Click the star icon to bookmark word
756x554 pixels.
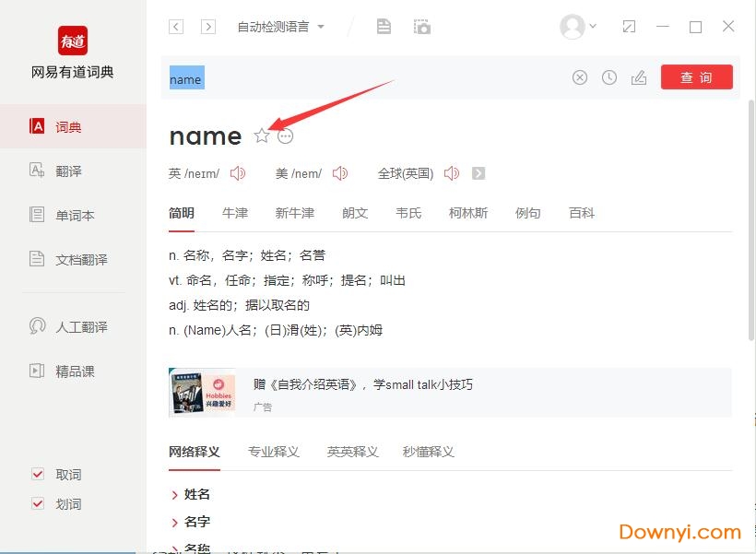click(x=262, y=136)
